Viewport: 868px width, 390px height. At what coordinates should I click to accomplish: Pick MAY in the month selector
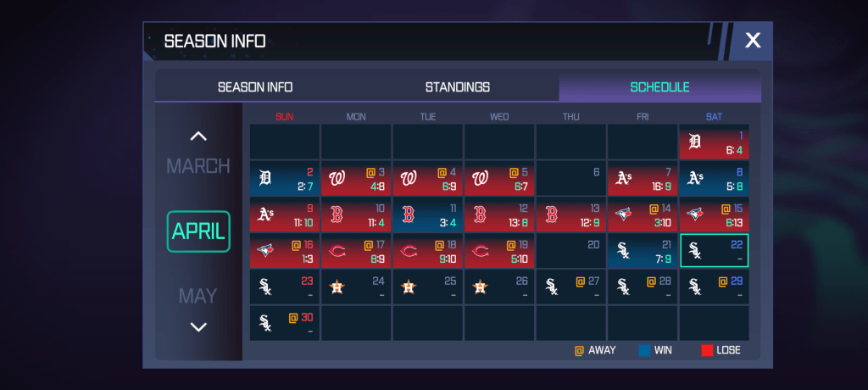pos(198,296)
